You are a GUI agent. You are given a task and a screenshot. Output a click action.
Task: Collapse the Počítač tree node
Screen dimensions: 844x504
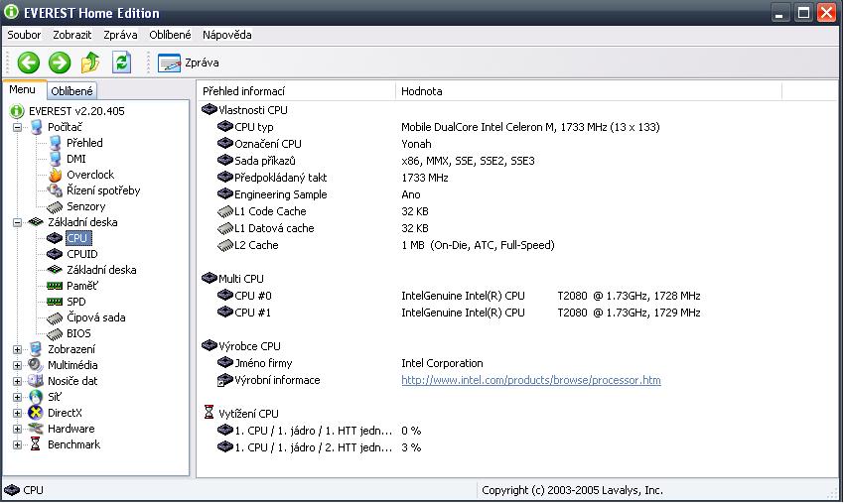coord(17,127)
